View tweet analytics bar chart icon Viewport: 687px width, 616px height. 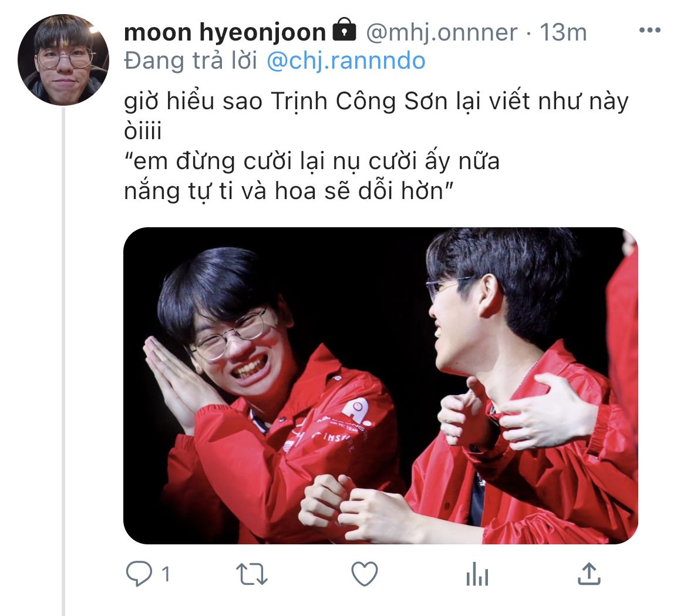[477, 574]
